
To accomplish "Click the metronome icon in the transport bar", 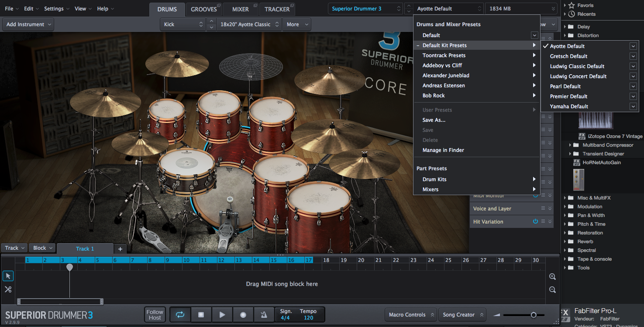I will click(x=264, y=314).
